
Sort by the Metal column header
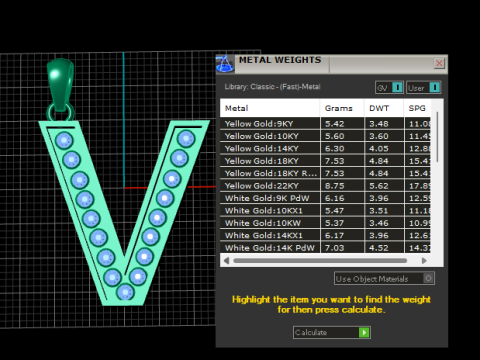pyautogui.click(x=270, y=108)
